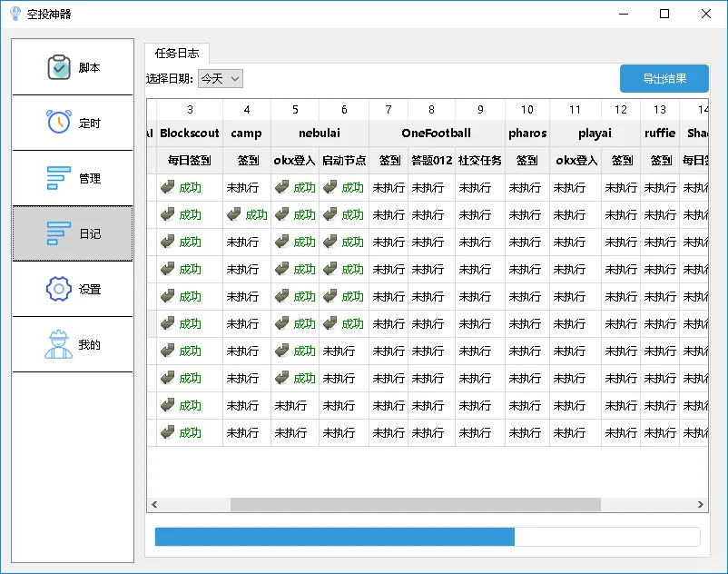Select the camp project header
The width and height of the screenshot is (728, 574).
tap(247, 134)
